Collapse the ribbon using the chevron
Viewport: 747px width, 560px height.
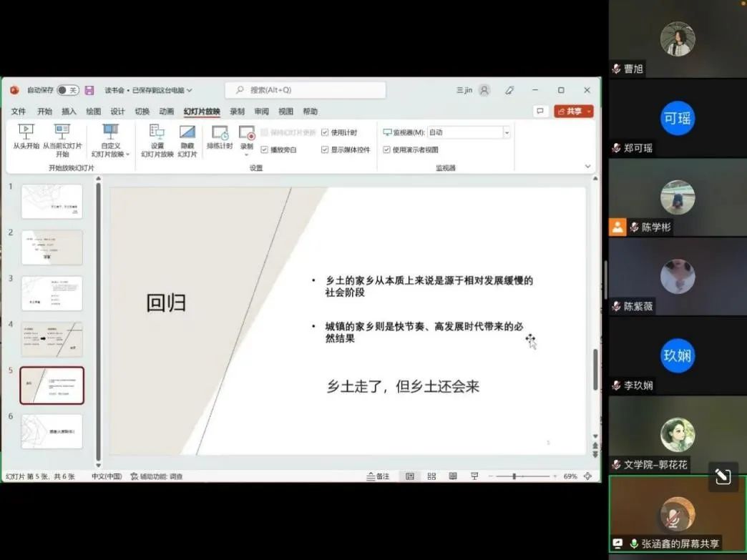click(588, 167)
